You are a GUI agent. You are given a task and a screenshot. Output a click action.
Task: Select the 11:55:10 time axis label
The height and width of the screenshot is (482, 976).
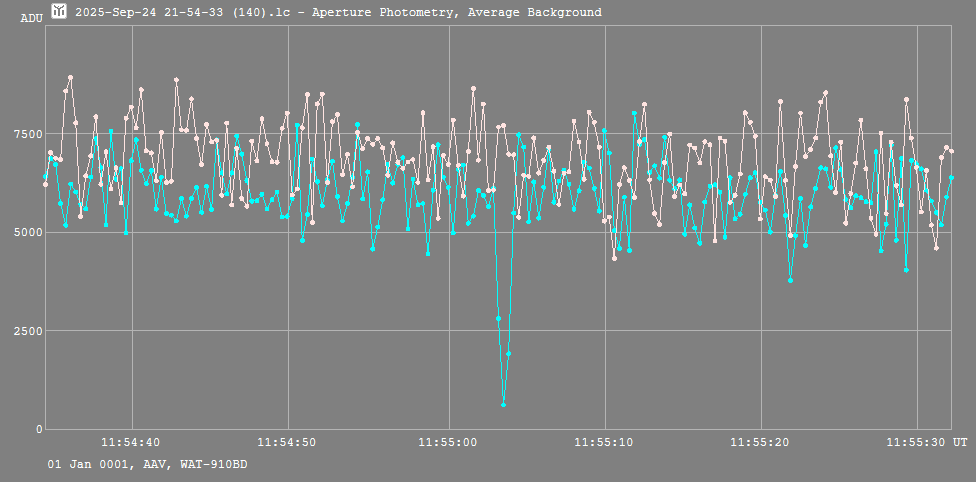pyautogui.click(x=604, y=442)
